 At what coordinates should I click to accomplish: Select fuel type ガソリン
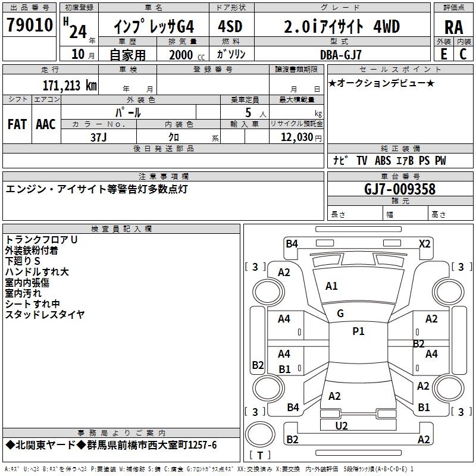[x=231, y=54]
